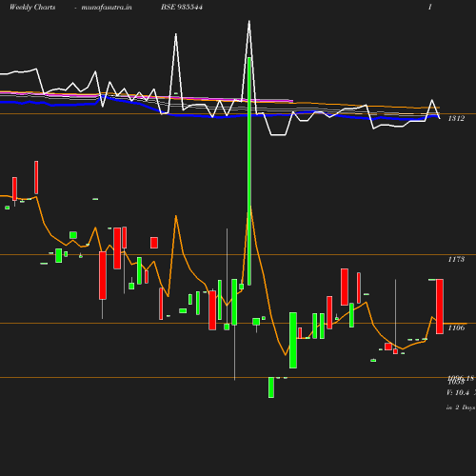Click the 'V: 10.4' volume text

click(458, 392)
